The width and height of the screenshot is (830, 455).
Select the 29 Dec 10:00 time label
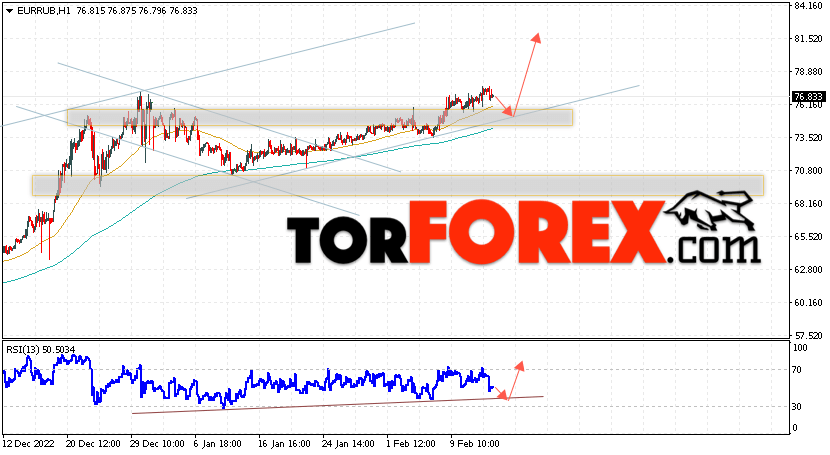[x=157, y=443]
